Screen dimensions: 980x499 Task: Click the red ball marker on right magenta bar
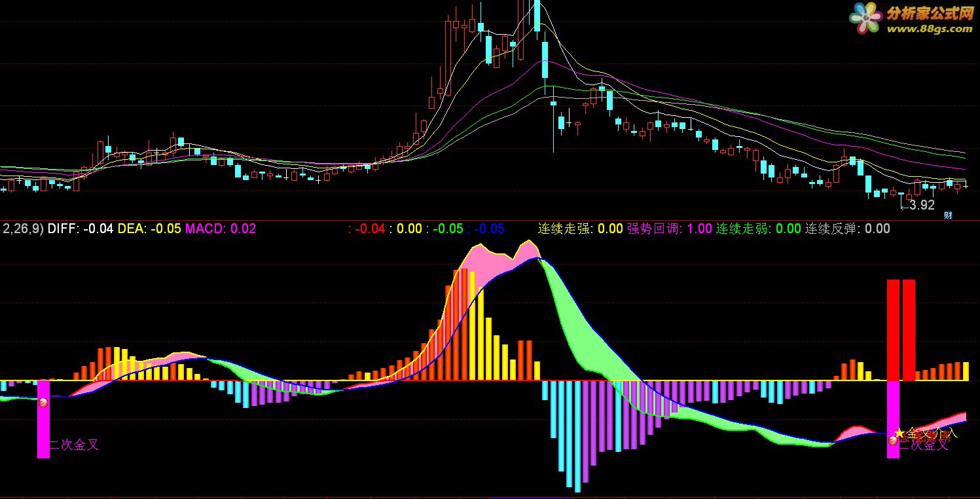(892, 441)
